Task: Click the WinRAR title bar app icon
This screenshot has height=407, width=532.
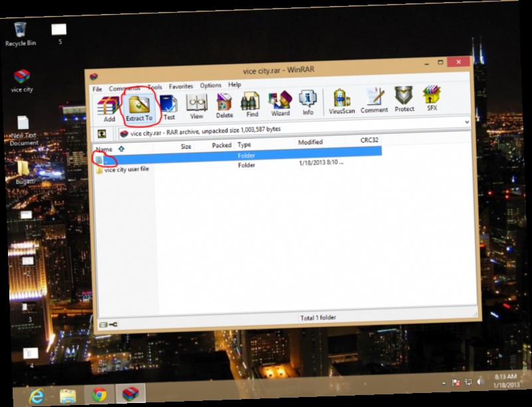Action: [94, 76]
